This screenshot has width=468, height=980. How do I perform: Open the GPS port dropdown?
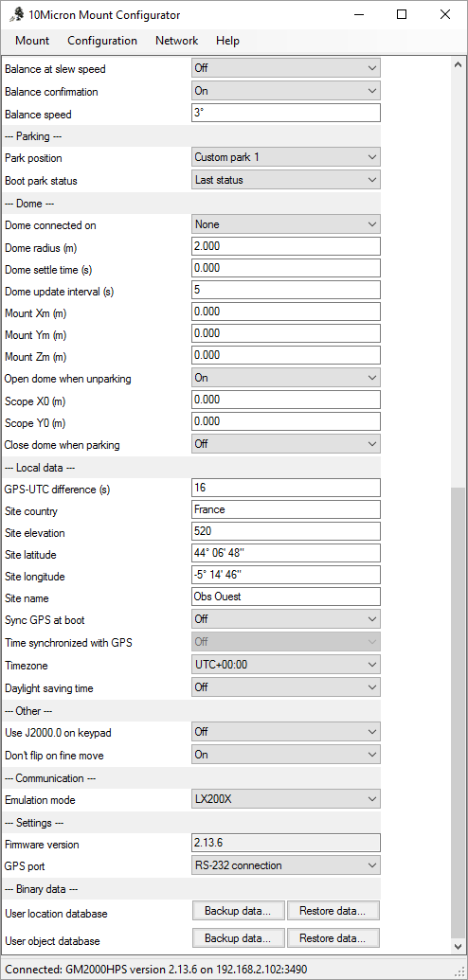coord(286,865)
